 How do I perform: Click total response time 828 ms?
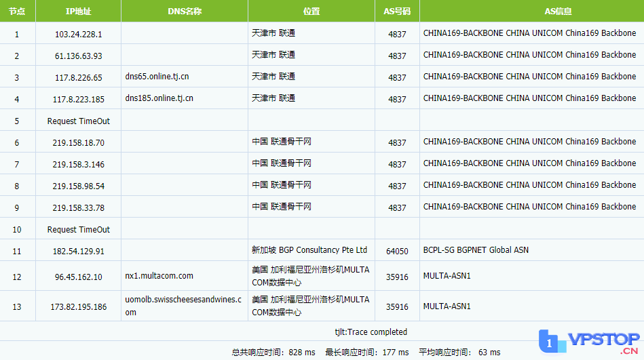pos(273,352)
